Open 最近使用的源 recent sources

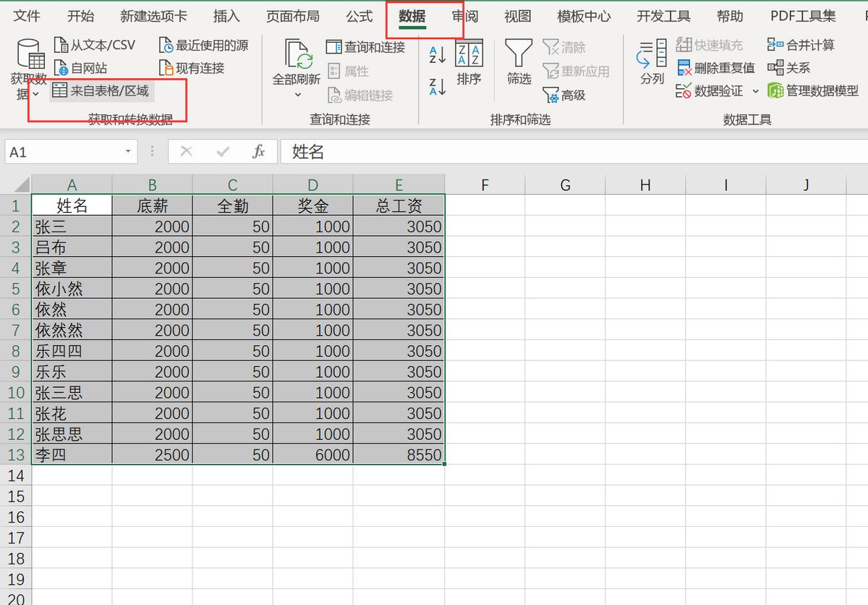click(x=205, y=44)
